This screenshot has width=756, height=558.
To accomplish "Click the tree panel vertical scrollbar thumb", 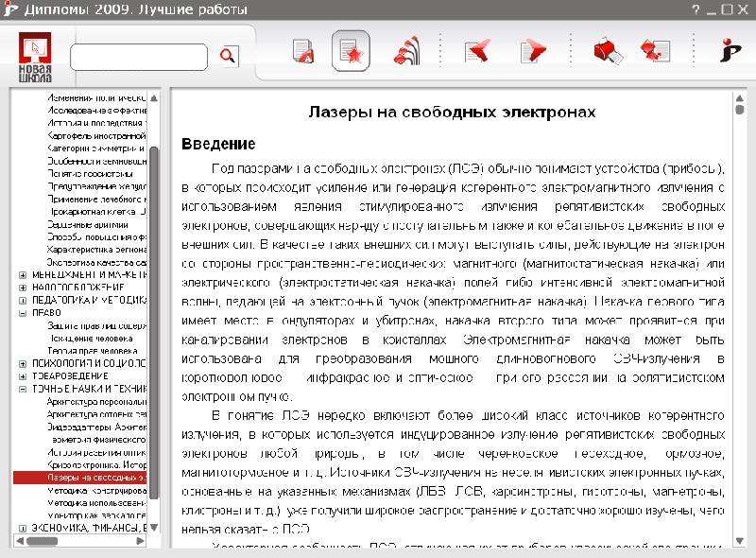I will coord(154,323).
